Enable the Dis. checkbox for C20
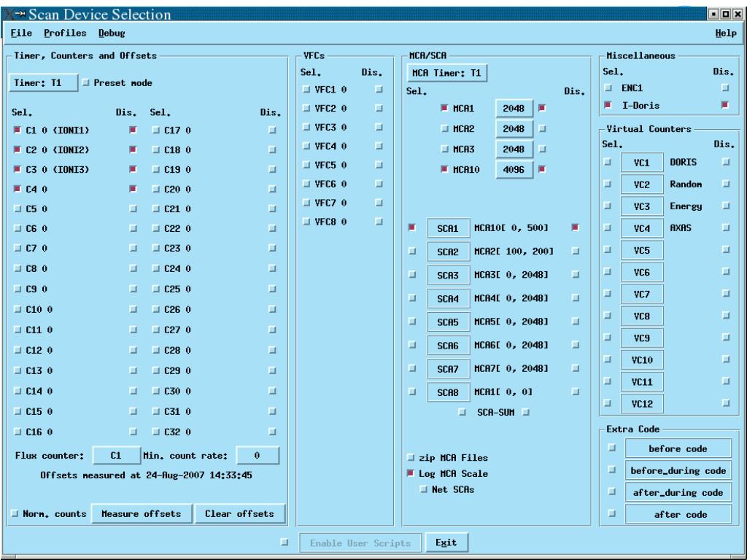The width and height of the screenshot is (747, 560). point(272,189)
